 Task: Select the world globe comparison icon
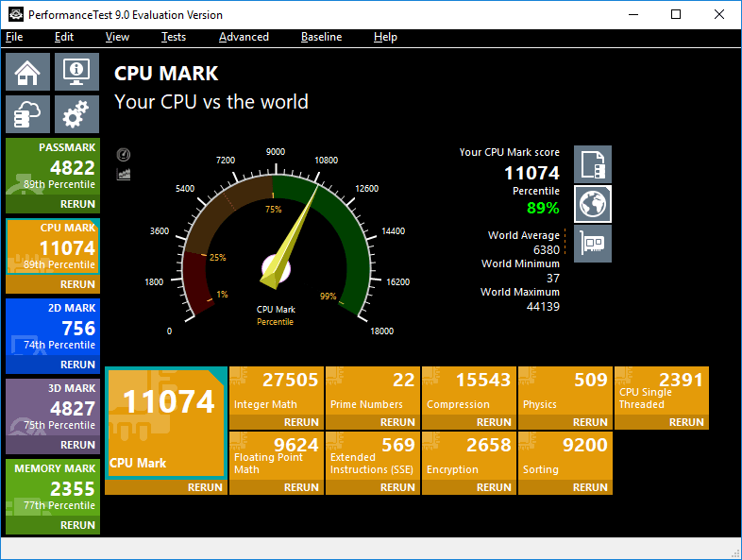click(593, 204)
